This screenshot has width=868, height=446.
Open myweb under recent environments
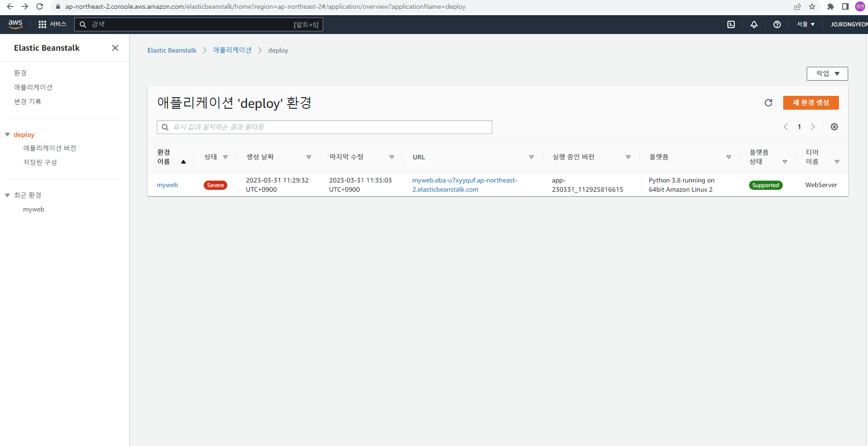tap(34, 210)
